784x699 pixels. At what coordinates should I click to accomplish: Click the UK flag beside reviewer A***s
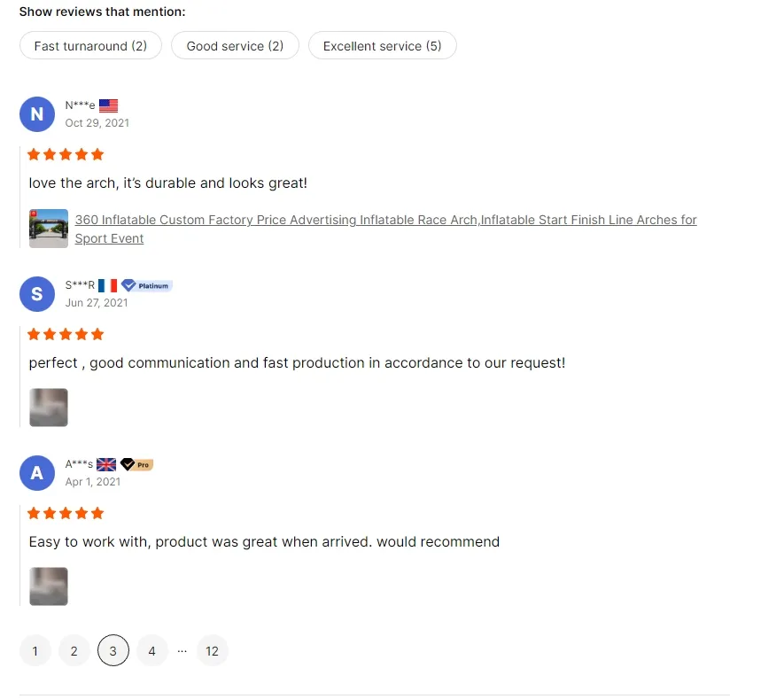pyautogui.click(x=105, y=463)
